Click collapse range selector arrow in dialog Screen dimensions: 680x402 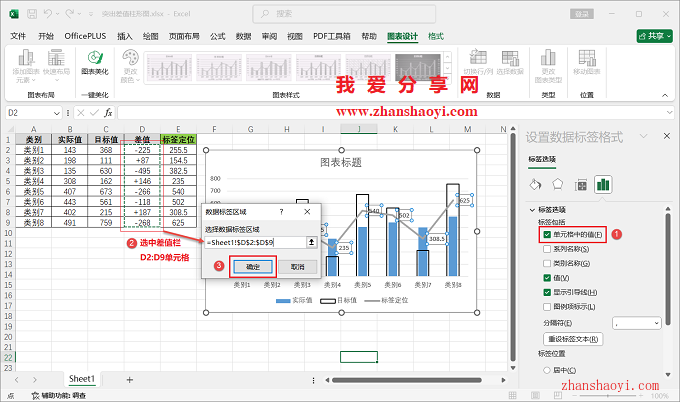pyautogui.click(x=311, y=242)
